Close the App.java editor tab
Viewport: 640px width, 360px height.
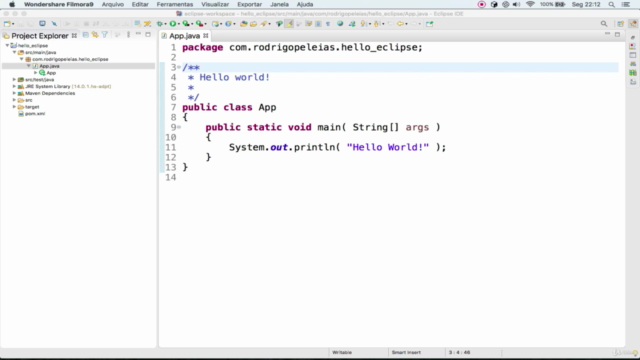click(x=206, y=36)
